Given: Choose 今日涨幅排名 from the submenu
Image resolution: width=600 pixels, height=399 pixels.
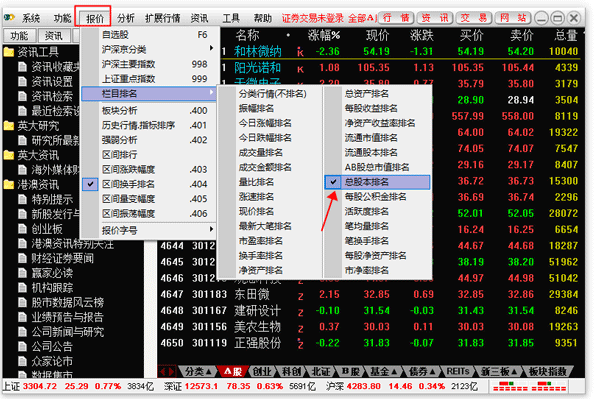Looking at the screenshot, I should [265, 123].
